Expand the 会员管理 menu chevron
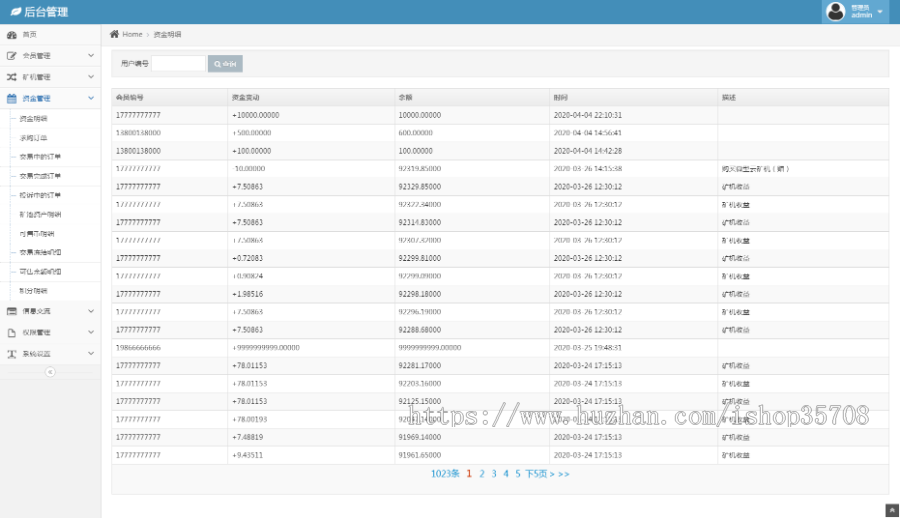This screenshot has width=900, height=518. [x=91, y=56]
